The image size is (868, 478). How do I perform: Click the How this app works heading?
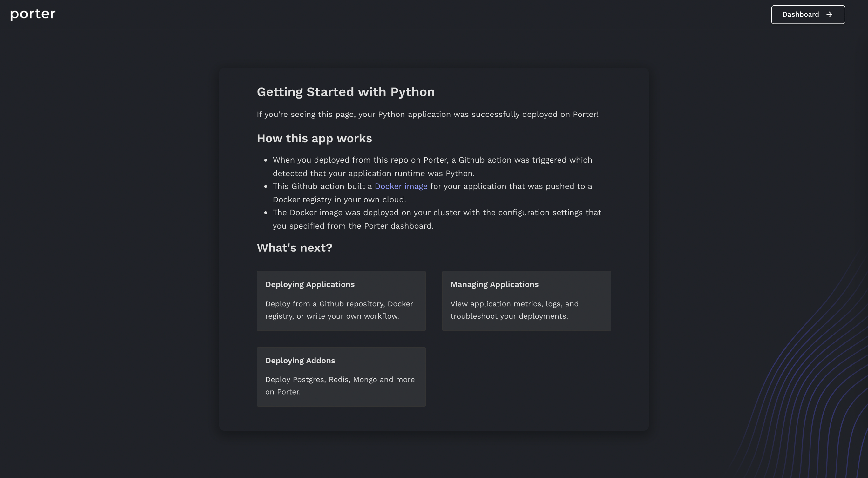click(315, 138)
